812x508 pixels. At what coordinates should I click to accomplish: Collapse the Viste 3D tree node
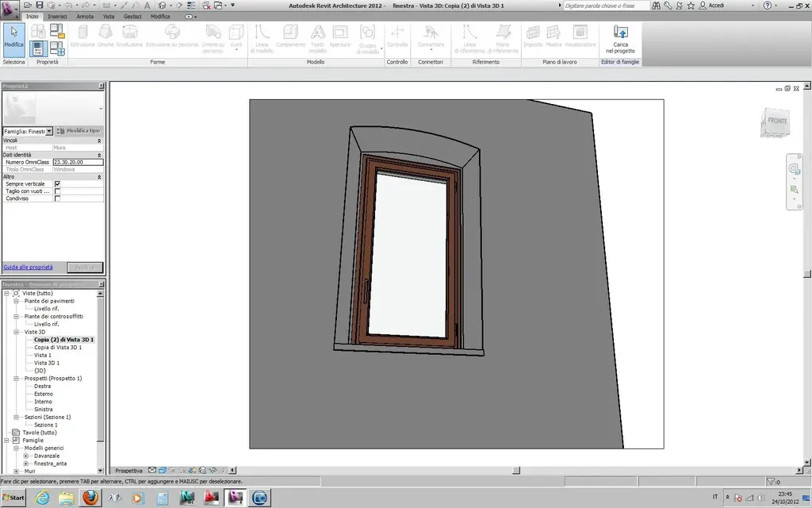pos(16,332)
